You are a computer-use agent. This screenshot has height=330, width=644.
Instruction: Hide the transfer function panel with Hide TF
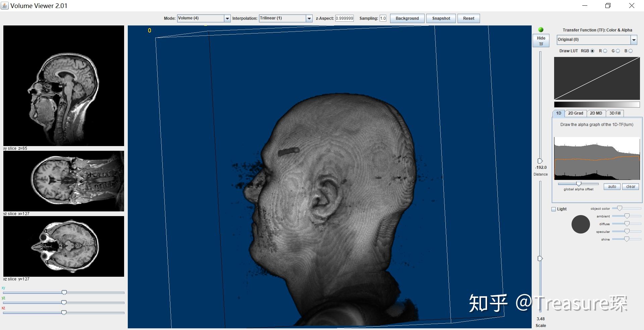point(540,40)
